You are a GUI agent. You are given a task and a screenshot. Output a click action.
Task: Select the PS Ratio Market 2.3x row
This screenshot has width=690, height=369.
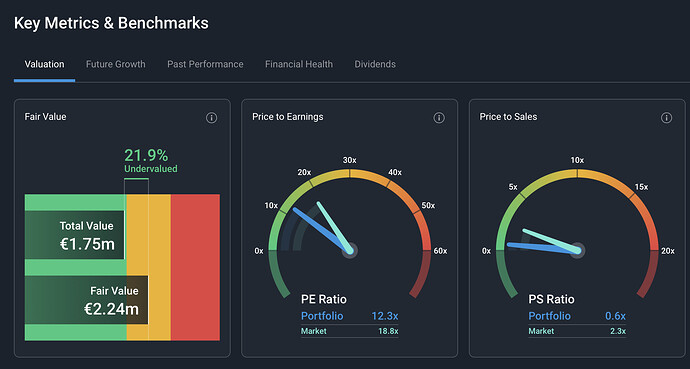(577, 331)
